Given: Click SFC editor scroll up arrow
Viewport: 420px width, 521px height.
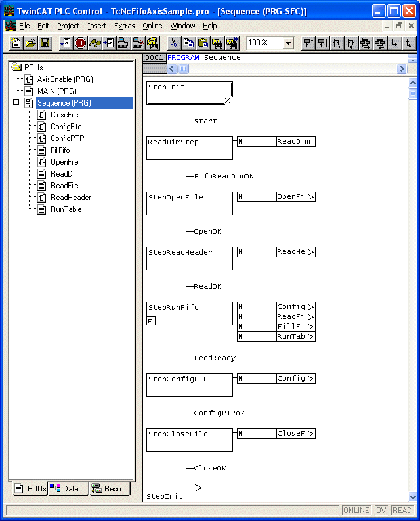Looking at the screenshot, I should click(x=413, y=83).
